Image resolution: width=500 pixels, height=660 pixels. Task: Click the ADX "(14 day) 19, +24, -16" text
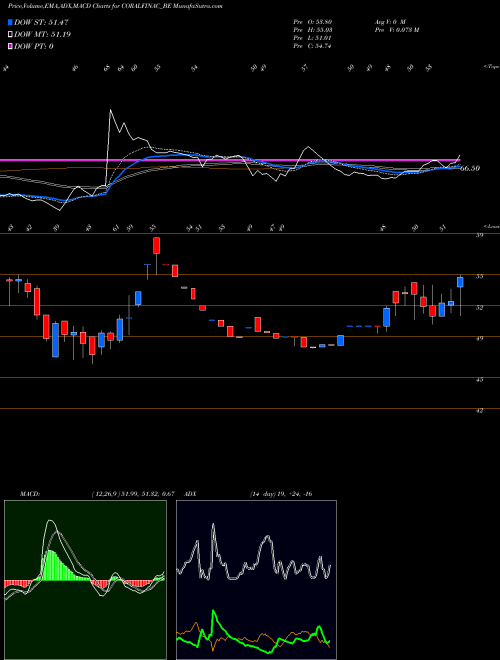[x=281, y=494]
